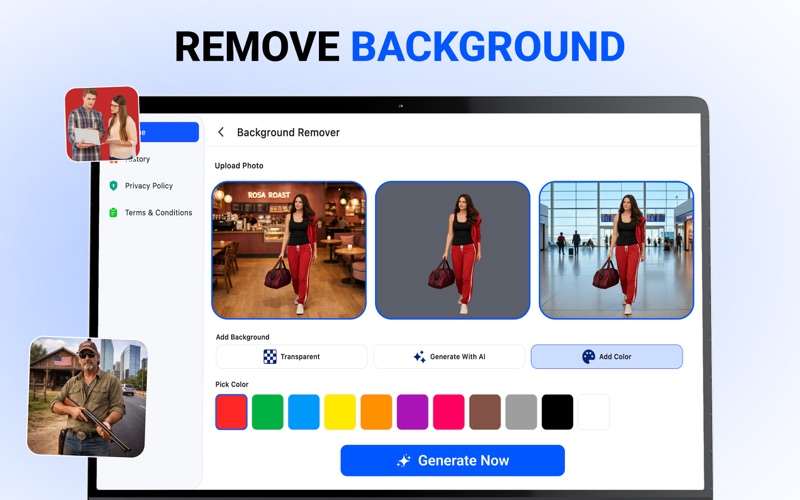Select the gray background cutout photo

click(x=453, y=250)
